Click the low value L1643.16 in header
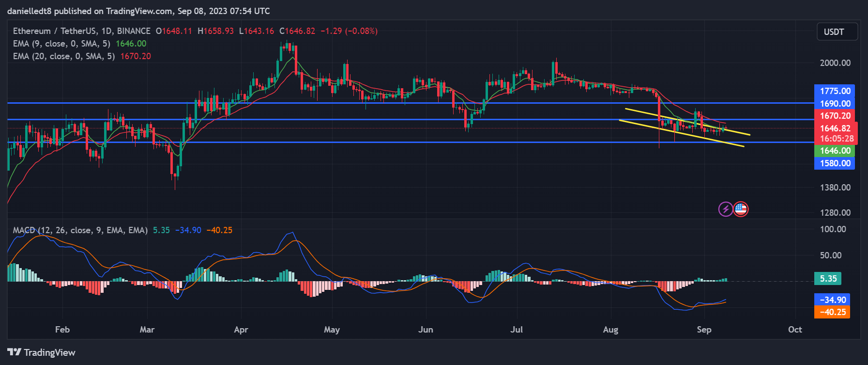868x365 pixels. pyautogui.click(x=257, y=31)
